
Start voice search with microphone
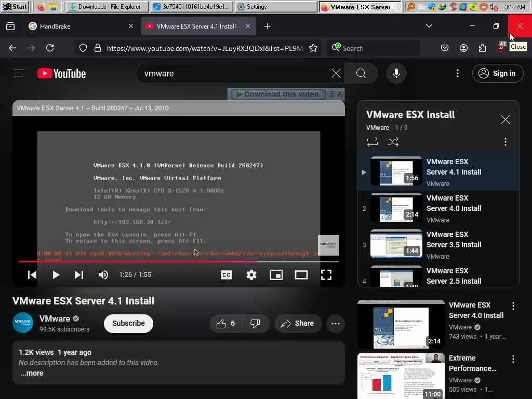tap(396, 73)
